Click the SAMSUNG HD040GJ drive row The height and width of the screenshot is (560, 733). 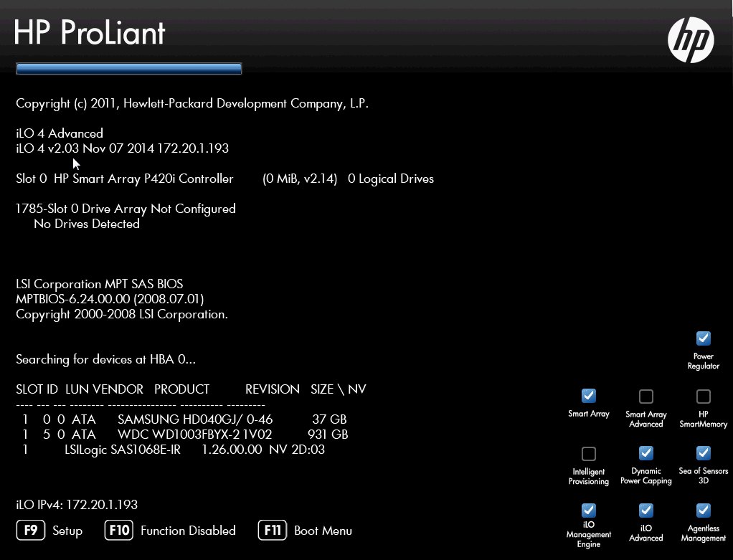coord(185,419)
